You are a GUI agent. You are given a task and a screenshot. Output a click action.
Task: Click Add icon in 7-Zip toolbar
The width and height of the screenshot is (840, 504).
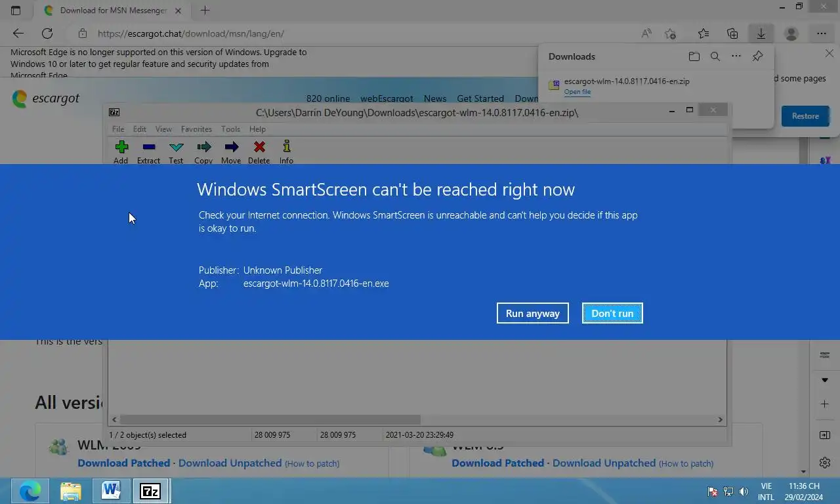click(121, 147)
